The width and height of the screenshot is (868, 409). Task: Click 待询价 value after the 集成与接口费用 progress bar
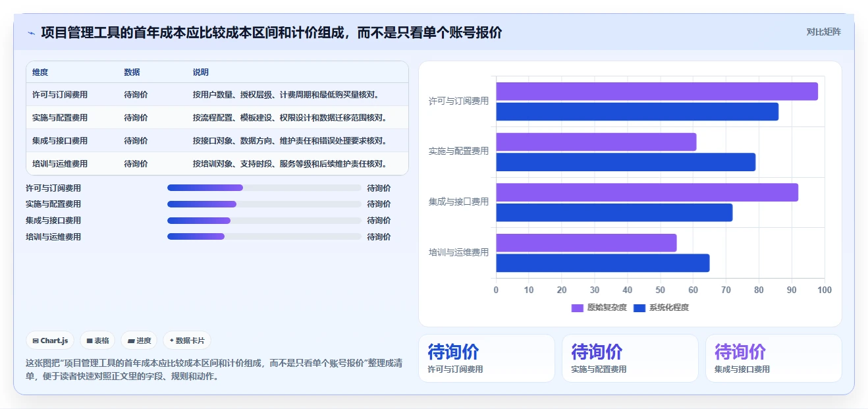point(379,220)
